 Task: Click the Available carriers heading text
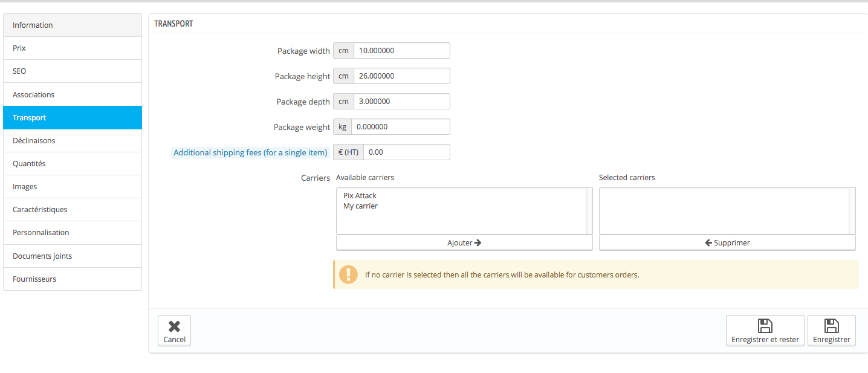pos(365,178)
